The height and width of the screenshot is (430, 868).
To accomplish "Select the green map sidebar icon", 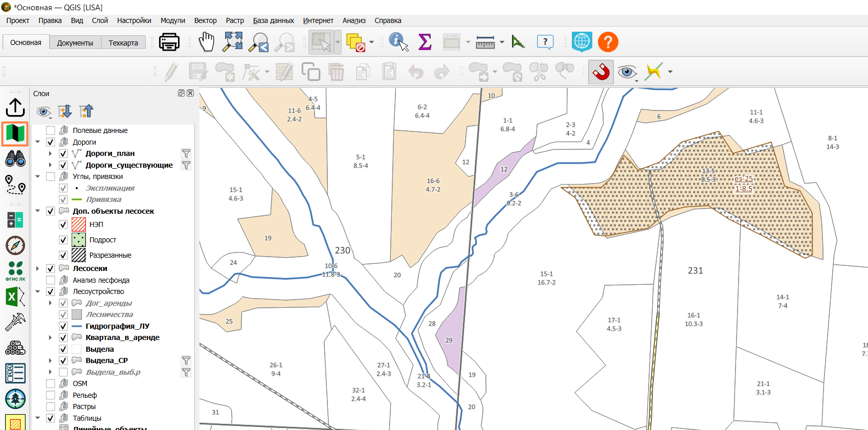I will tap(15, 133).
